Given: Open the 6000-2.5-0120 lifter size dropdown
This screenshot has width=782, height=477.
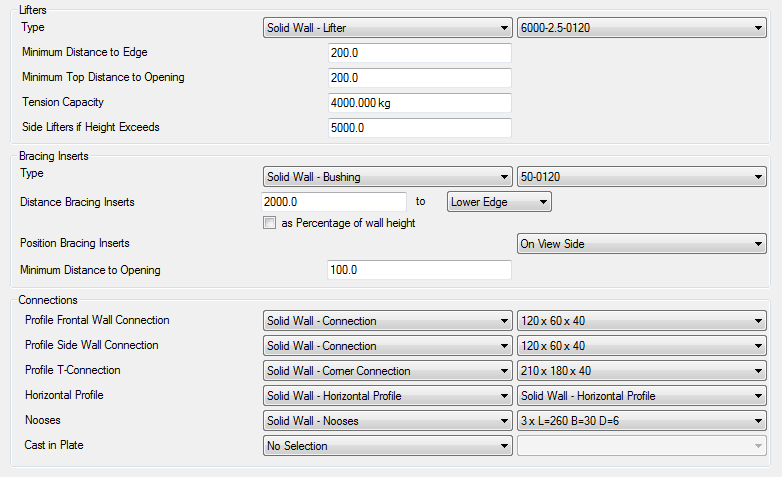Looking at the screenshot, I should [641, 28].
